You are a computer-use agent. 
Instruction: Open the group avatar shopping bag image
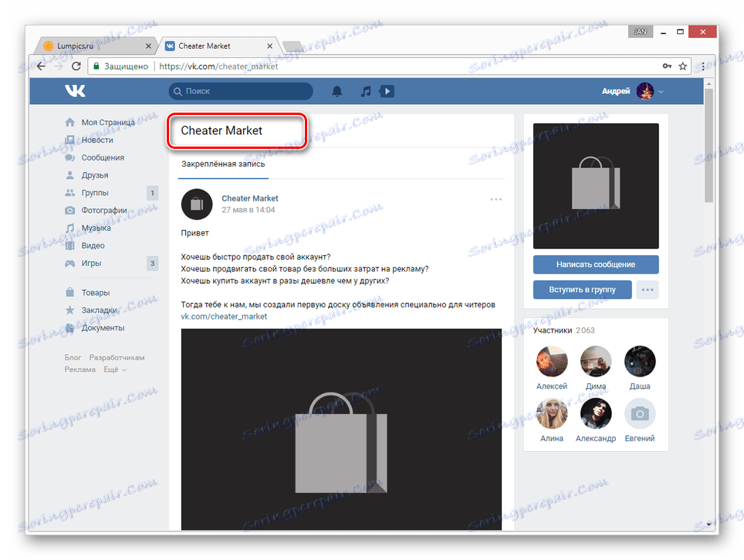[x=596, y=186]
